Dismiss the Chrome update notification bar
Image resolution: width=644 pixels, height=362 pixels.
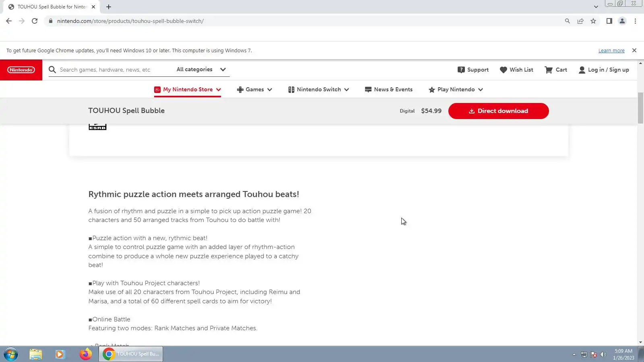point(634,50)
